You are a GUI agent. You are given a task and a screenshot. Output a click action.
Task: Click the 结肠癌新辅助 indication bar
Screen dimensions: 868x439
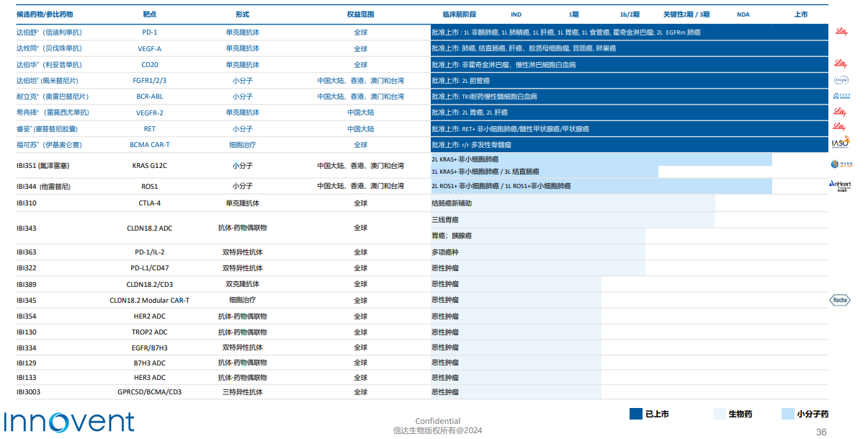(573, 203)
